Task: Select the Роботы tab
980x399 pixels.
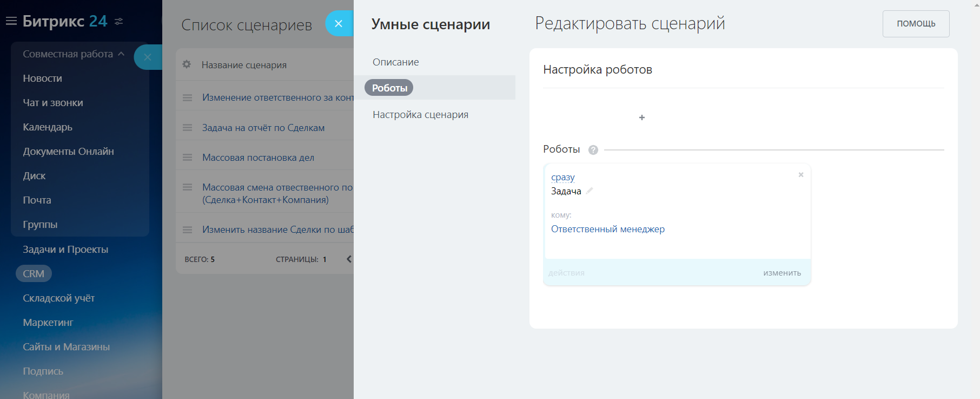Action: [389, 88]
